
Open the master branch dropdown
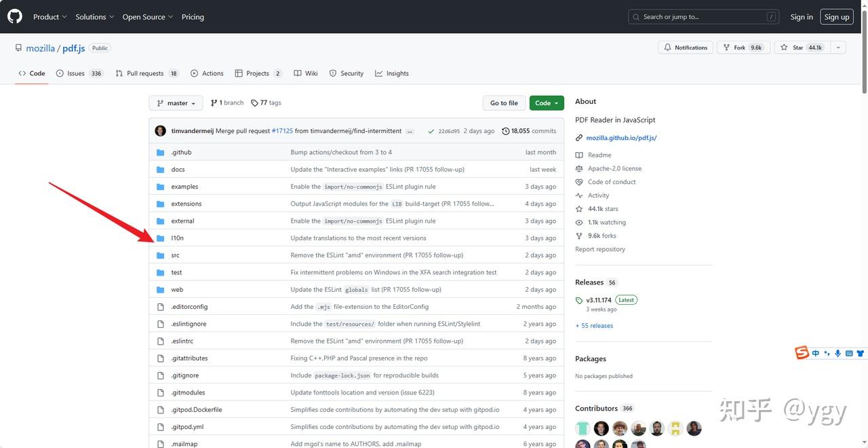(x=176, y=102)
